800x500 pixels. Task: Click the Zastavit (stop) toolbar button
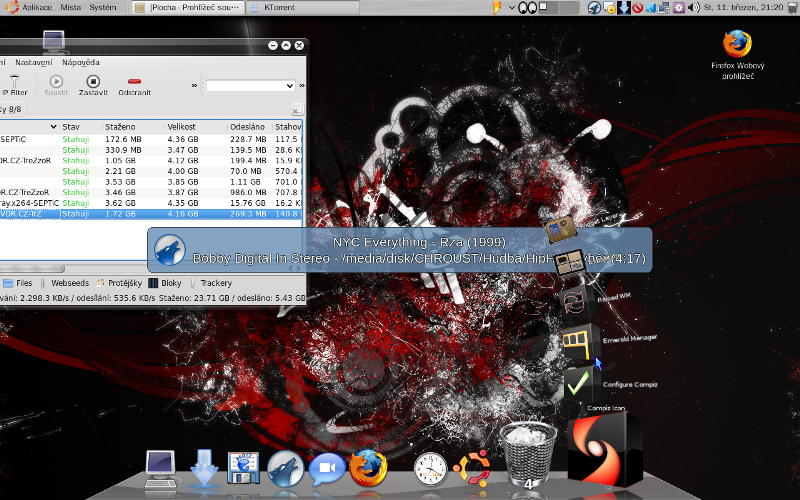pyautogui.click(x=93, y=85)
